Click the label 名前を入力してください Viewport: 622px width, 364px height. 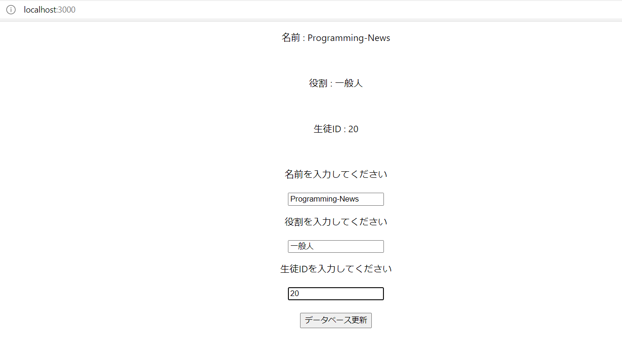pyautogui.click(x=336, y=174)
